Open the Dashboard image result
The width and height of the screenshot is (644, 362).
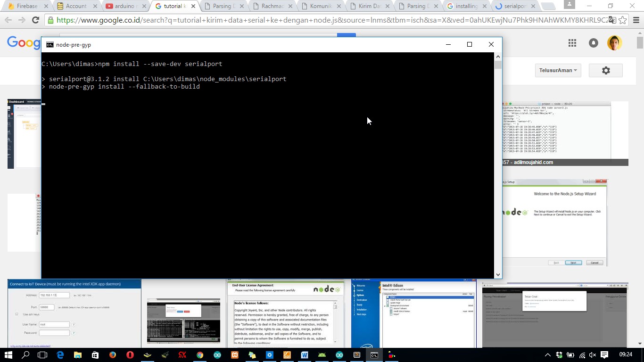pos(25,134)
